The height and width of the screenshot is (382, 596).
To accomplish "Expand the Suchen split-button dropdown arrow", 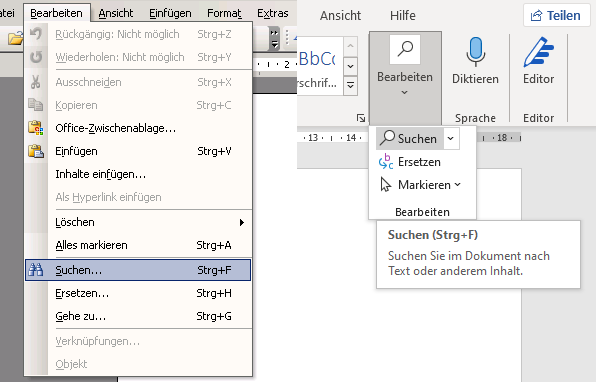I will click(451, 138).
